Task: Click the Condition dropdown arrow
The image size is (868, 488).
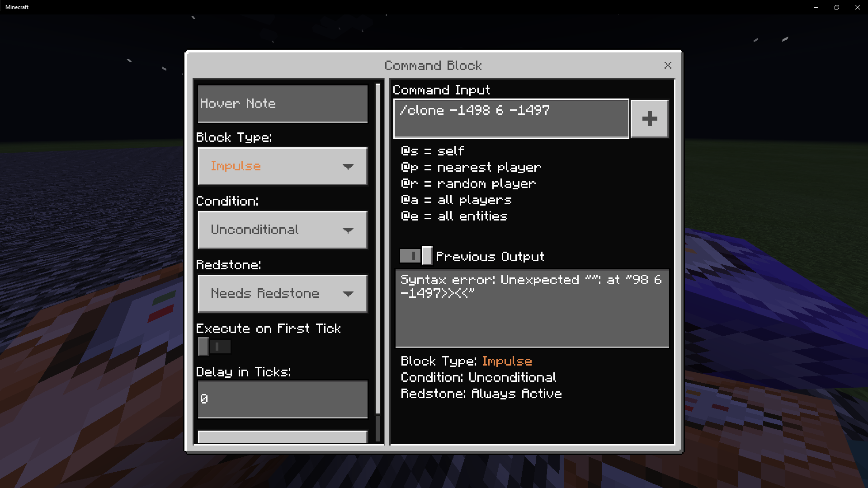Action: (x=348, y=230)
